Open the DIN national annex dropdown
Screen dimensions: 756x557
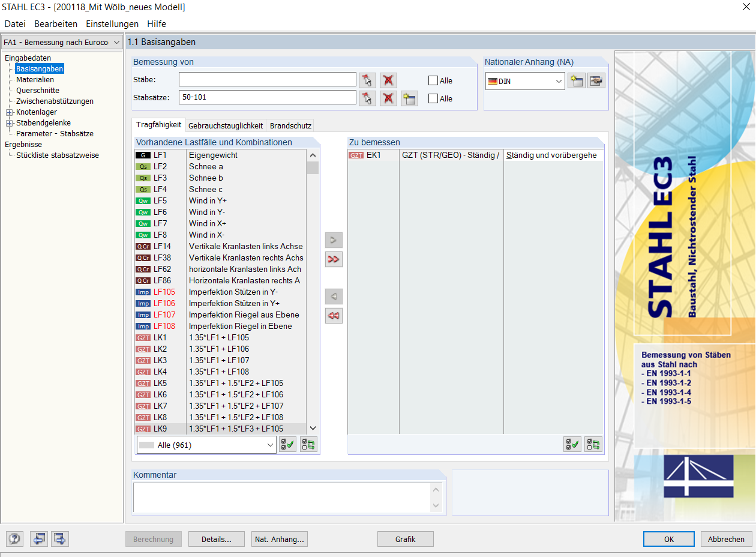tap(559, 81)
